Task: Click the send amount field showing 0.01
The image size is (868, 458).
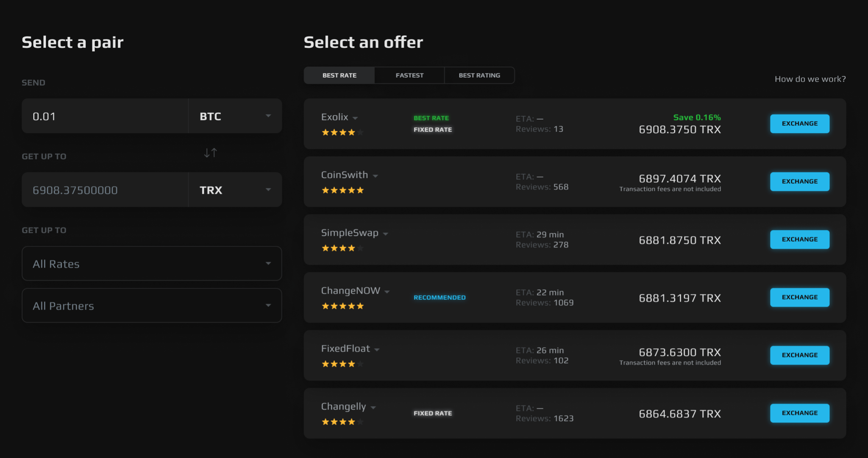Action: (x=105, y=116)
